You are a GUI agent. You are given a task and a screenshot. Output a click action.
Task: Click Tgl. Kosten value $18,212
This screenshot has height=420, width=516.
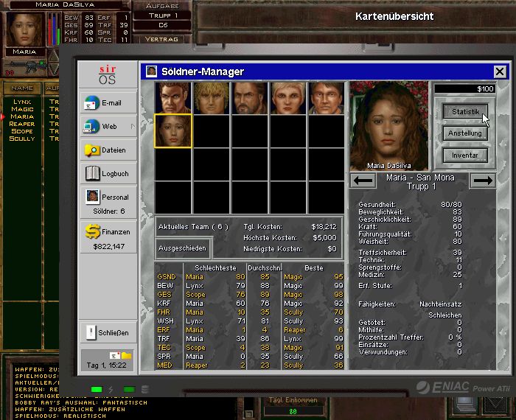tap(324, 227)
